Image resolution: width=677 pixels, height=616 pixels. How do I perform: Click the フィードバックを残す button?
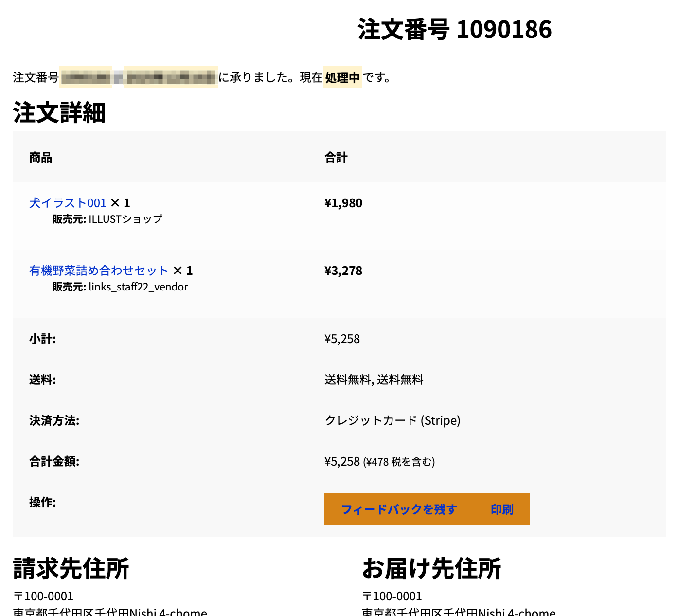[x=399, y=509]
